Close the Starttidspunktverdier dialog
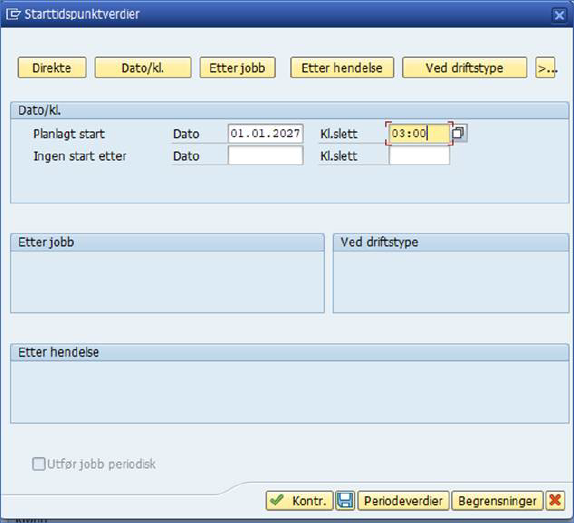 (559, 15)
